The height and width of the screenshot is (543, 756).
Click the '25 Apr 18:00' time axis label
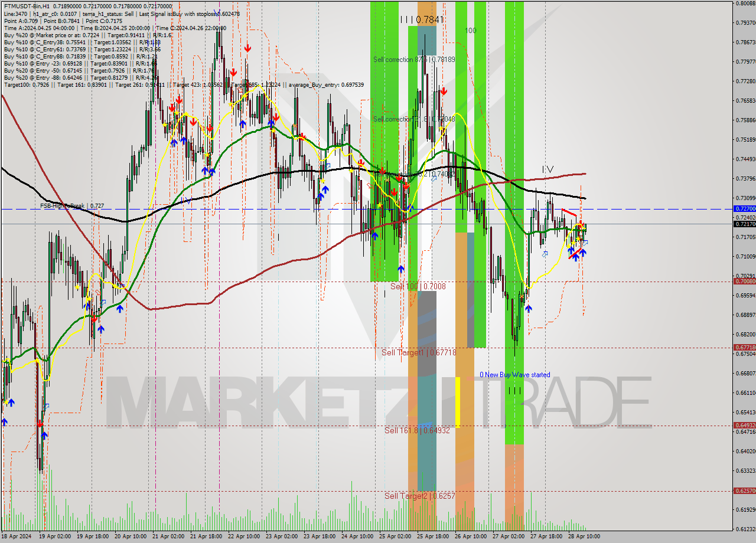pos(432,537)
